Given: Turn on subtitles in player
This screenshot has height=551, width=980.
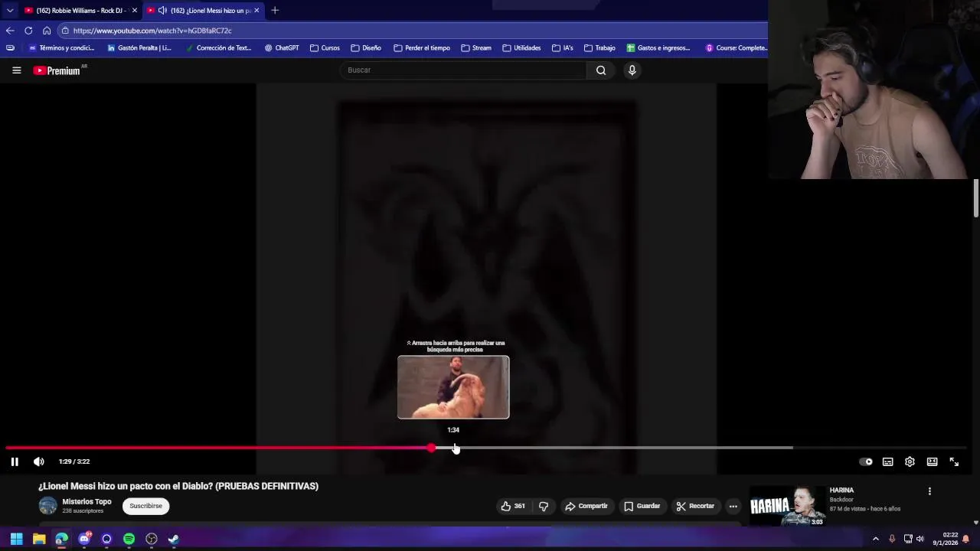Looking at the screenshot, I should point(887,461).
